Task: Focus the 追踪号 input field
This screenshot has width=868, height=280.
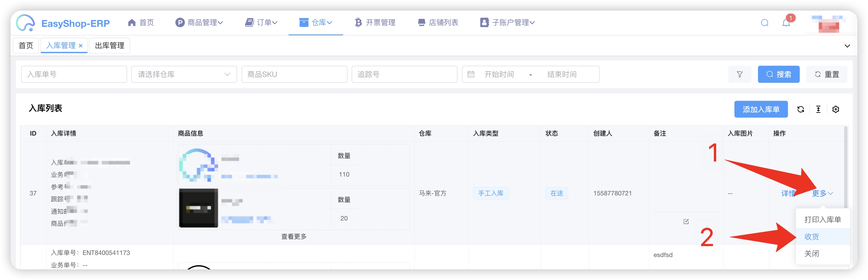Action: pos(404,74)
